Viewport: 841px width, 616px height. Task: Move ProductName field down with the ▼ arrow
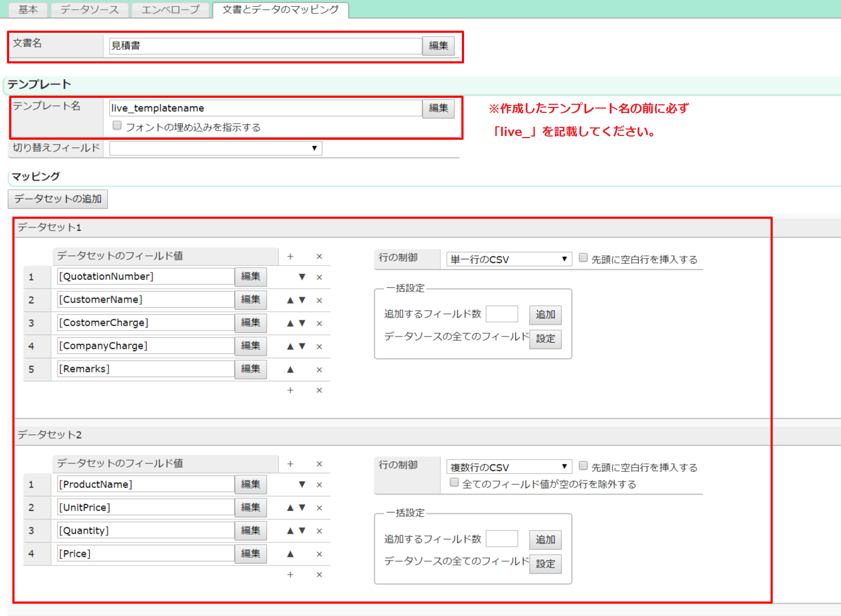[302, 485]
